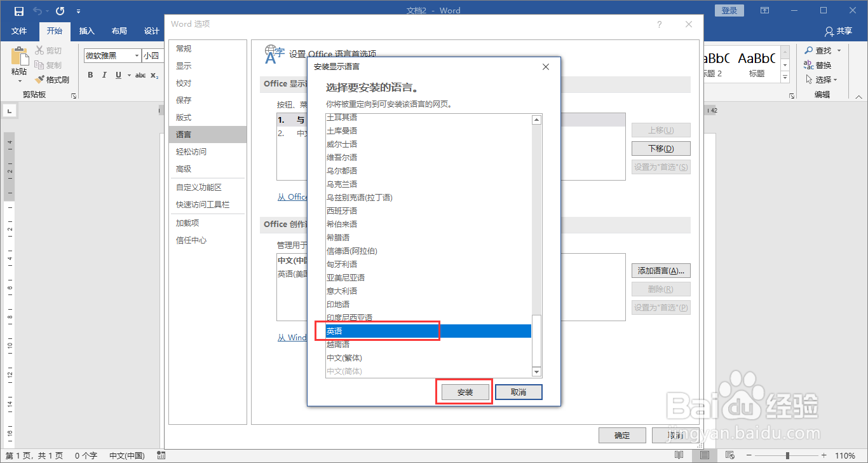Open the font name dropdown 微软雅黑
This screenshot has width=868, height=463.
pyautogui.click(x=137, y=56)
